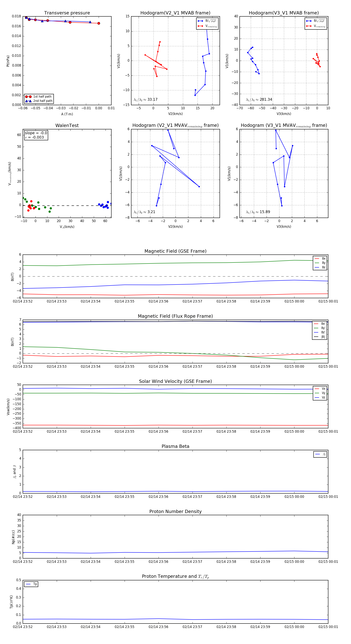Click the 'Hodogram (V3_V1 MVAV remaining frame)' title
The height and width of the screenshot is (644, 351).
click(x=284, y=125)
